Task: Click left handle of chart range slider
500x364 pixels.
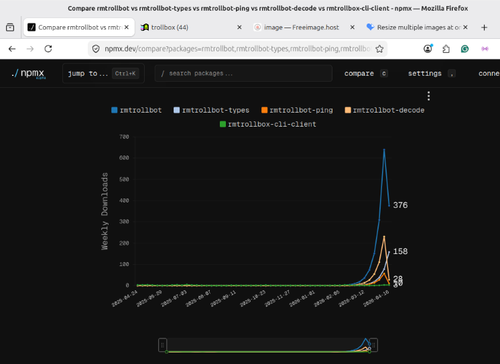Action: [x=162, y=345]
